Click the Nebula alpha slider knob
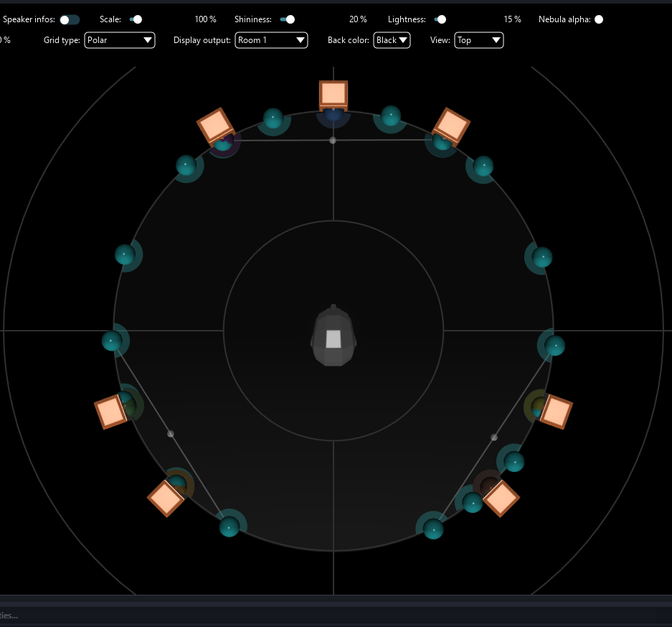The width and height of the screenshot is (672, 627). click(x=599, y=19)
